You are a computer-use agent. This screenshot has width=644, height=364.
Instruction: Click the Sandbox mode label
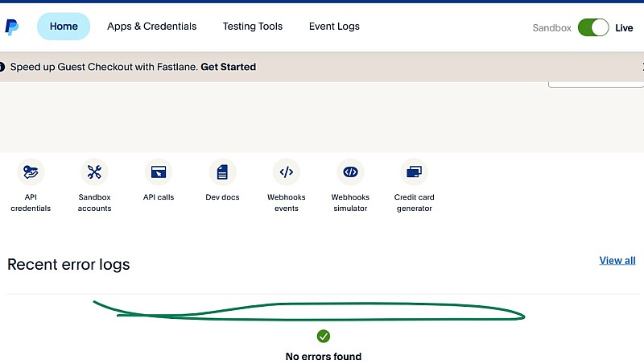pos(552,28)
